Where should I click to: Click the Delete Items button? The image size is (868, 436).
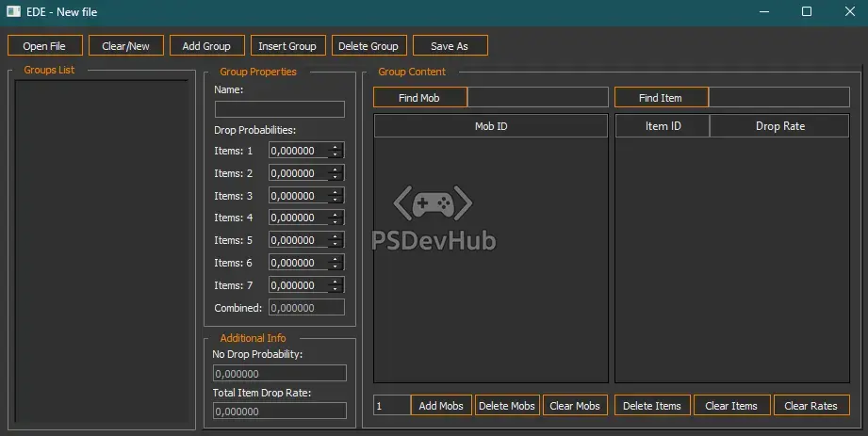652,406
